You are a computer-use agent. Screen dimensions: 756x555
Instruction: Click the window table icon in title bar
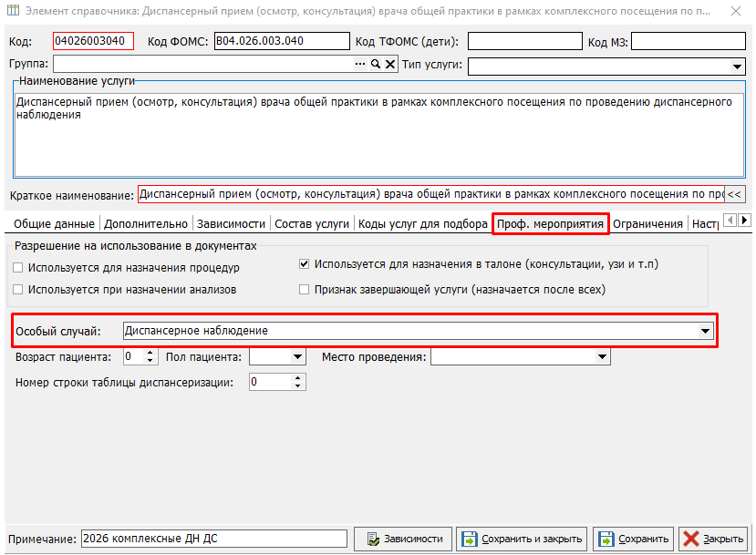click(x=14, y=11)
